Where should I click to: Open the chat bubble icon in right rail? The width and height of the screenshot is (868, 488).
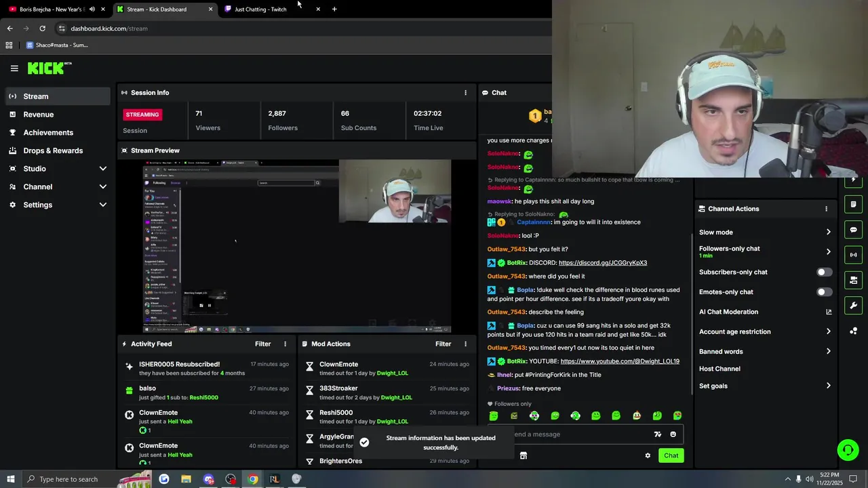[853, 230]
